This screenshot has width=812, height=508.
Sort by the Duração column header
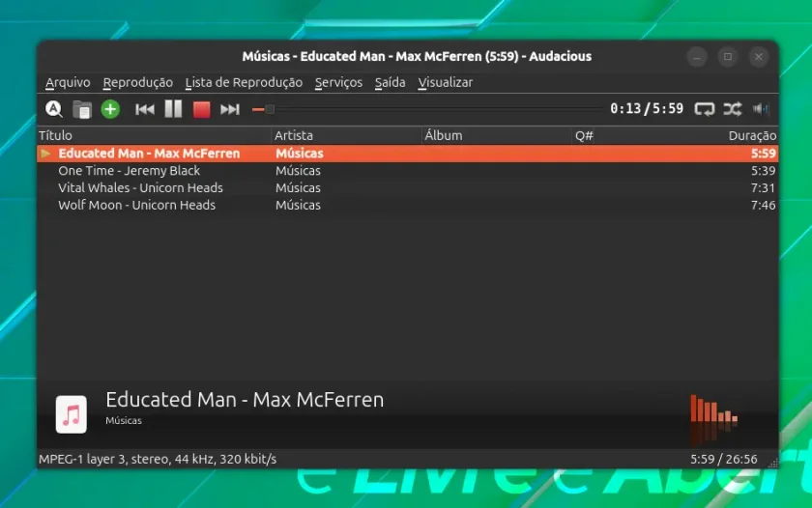(752, 135)
